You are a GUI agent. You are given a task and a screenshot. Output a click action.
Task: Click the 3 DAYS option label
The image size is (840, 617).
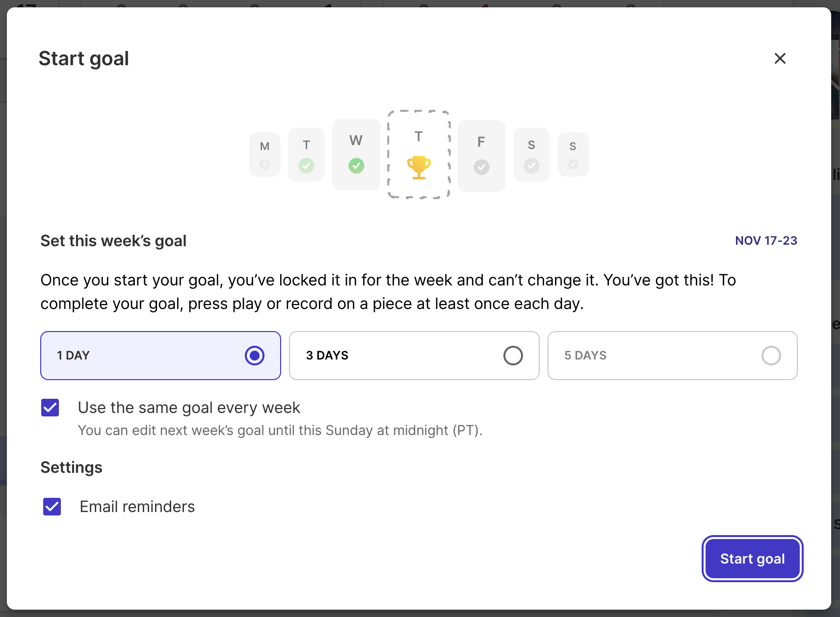point(327,356)
